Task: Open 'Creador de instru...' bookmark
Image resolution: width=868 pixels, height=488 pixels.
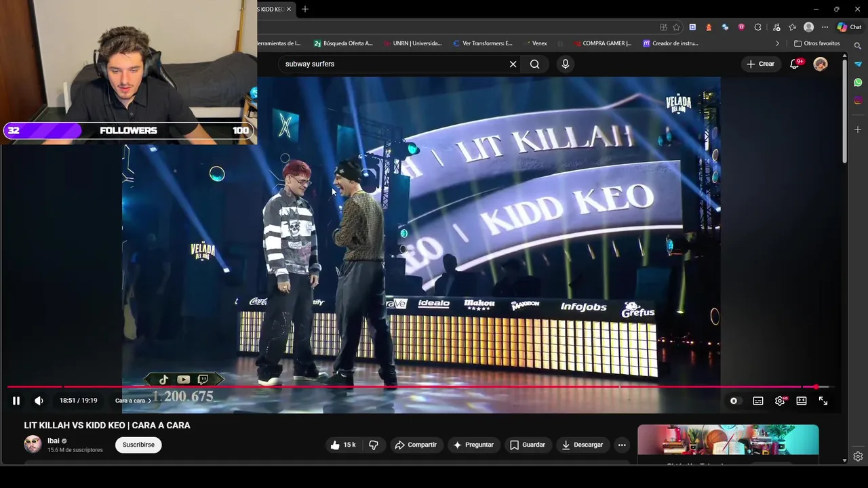Action: point(671,43)
